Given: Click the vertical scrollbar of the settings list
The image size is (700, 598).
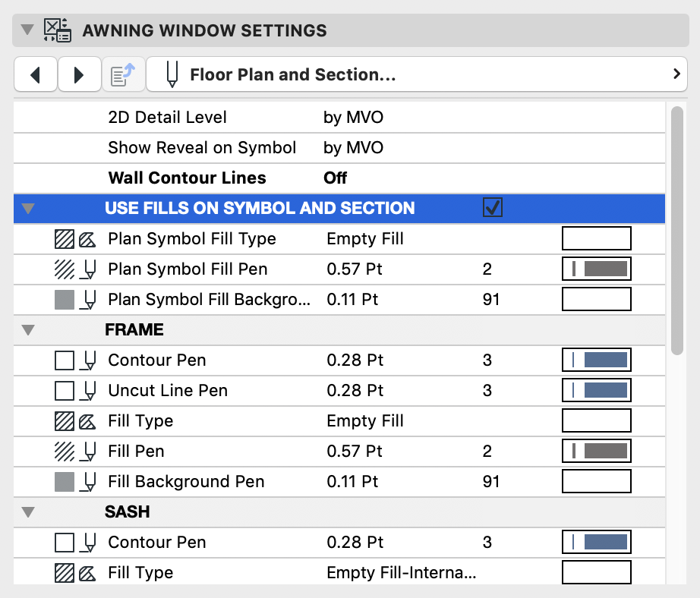Looking at the screenshot, I should point(677,228).
